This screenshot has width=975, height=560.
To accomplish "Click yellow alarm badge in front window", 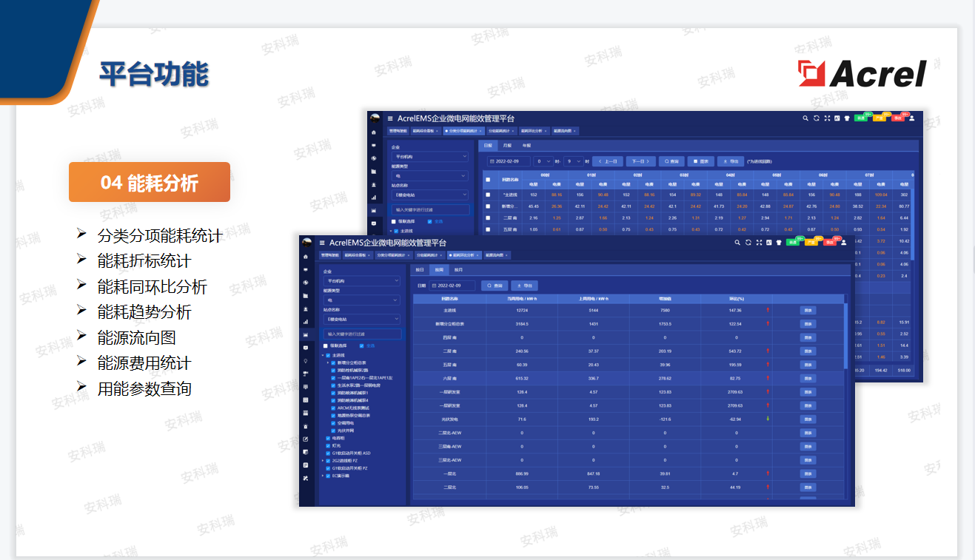I will 811,243.
